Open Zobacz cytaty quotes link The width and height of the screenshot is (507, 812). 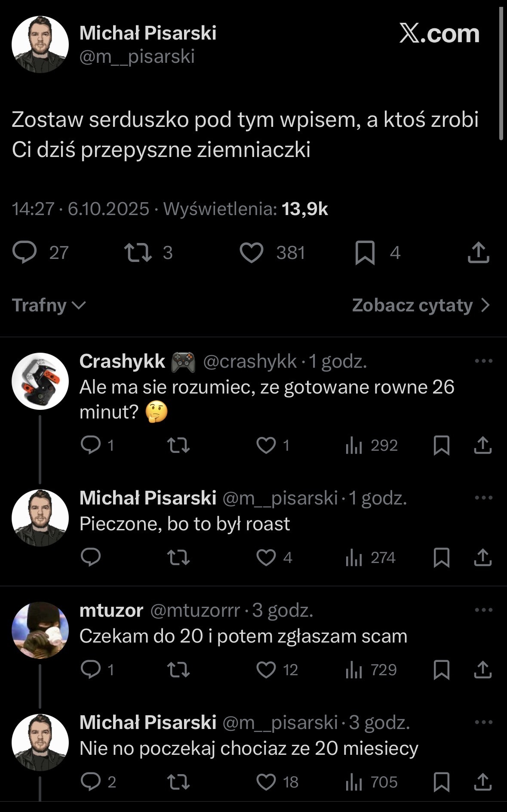click(421, 305)
